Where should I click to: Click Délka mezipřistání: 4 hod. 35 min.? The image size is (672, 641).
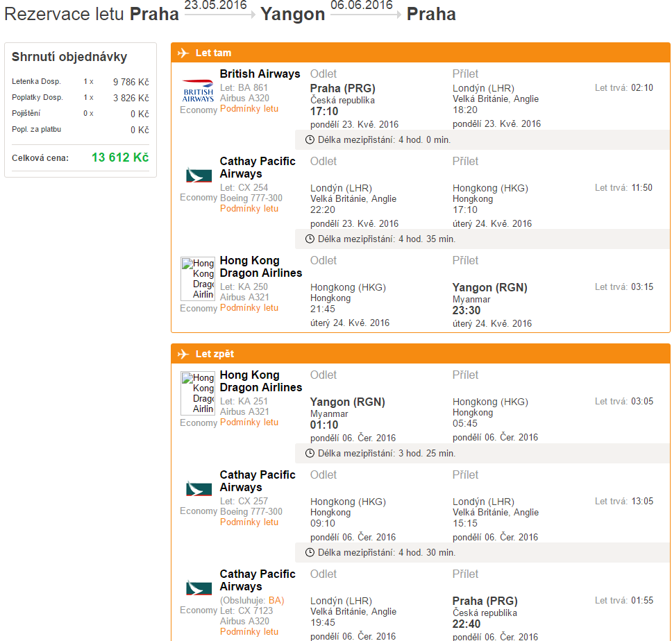(387, 239)
